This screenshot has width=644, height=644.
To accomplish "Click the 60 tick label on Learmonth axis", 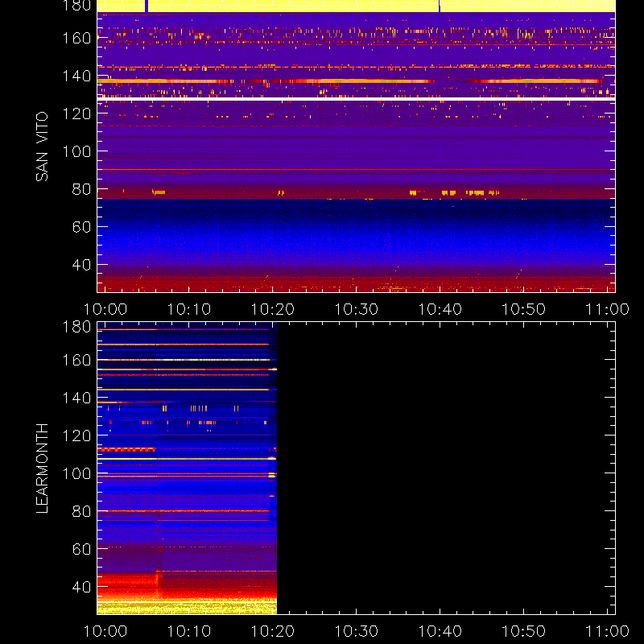I will click(81, 549).
